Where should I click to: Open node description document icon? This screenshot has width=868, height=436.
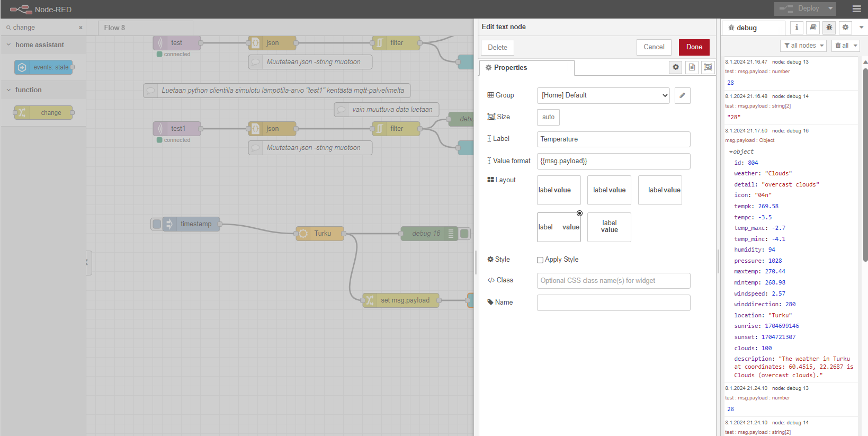pyautogui.click(x=692, y=67)
